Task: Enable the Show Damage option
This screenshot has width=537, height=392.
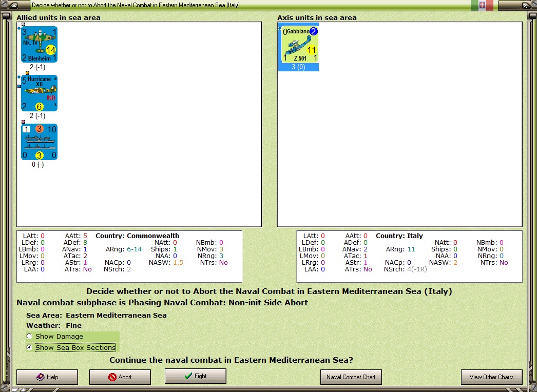Action: pyautogui.click(x=29, y=336)
